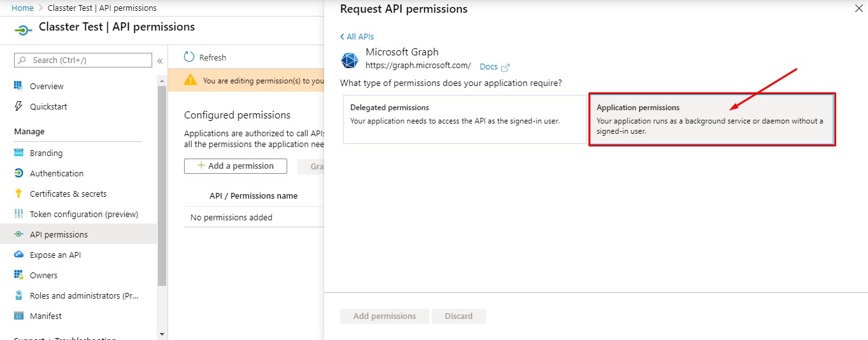Click the Claaster Test app icon in header
This screenshot has width=868, height=340.
23,30
